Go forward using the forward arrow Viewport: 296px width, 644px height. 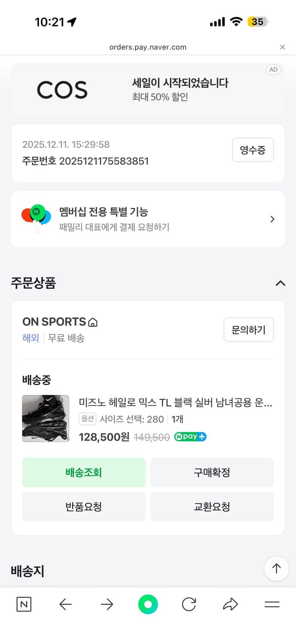[x=106, y=604]
